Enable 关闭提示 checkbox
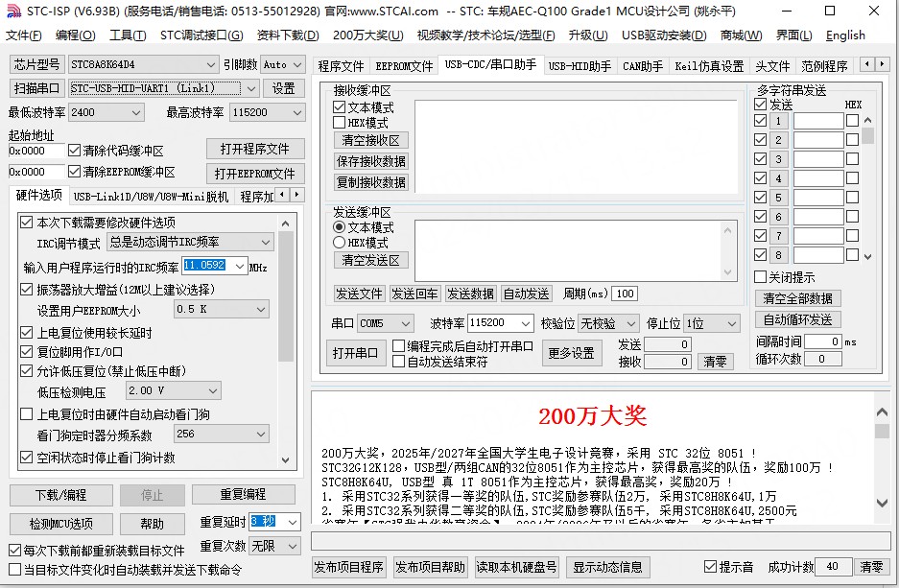 pos(760,277)
